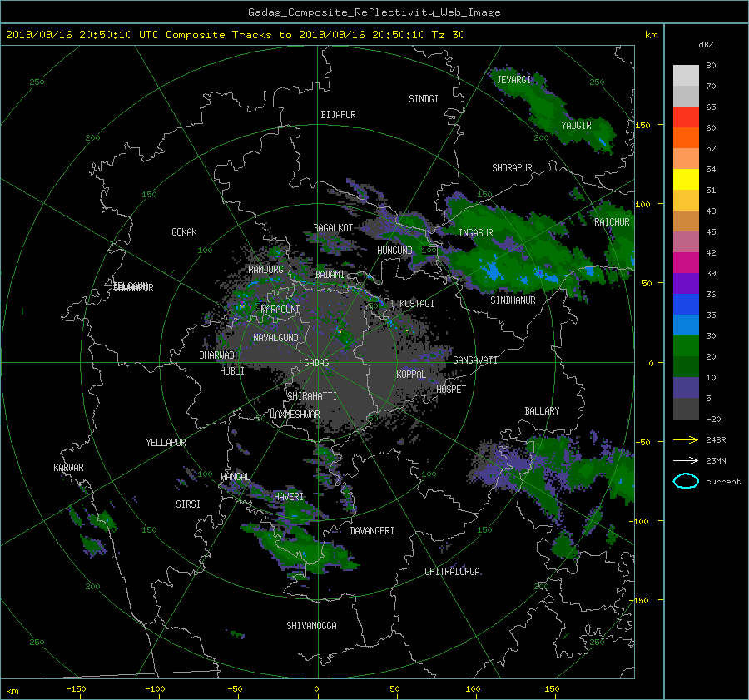Click the 80 dBZ light gray legend swatch
Screen dimensions: 749x700
click(x=686, y=75)
